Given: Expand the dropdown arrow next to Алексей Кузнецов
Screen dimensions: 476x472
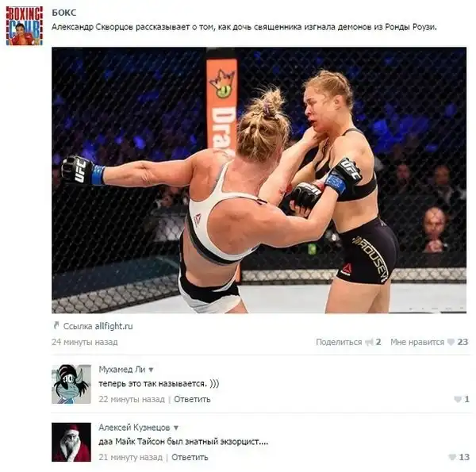Looking at the screenshot, I should coord(176,428).
